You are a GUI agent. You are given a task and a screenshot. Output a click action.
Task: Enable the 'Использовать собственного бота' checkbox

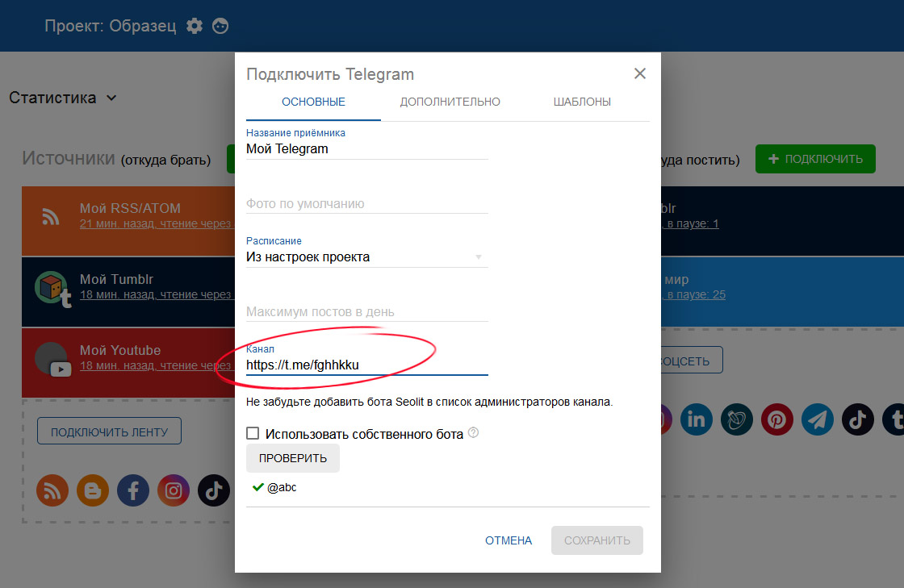253,434
